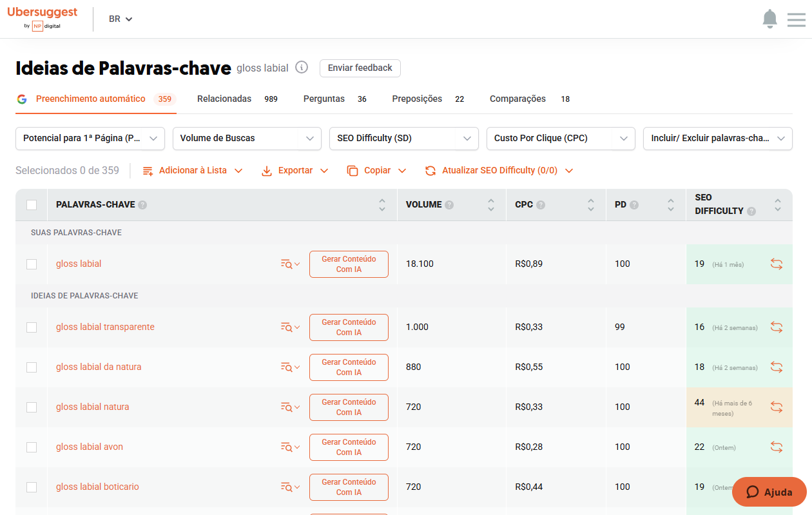Open Incluir/Excluir palavras-chave filter
The height and width of the screenshot is (515, 812).
[x=718, y=138]
